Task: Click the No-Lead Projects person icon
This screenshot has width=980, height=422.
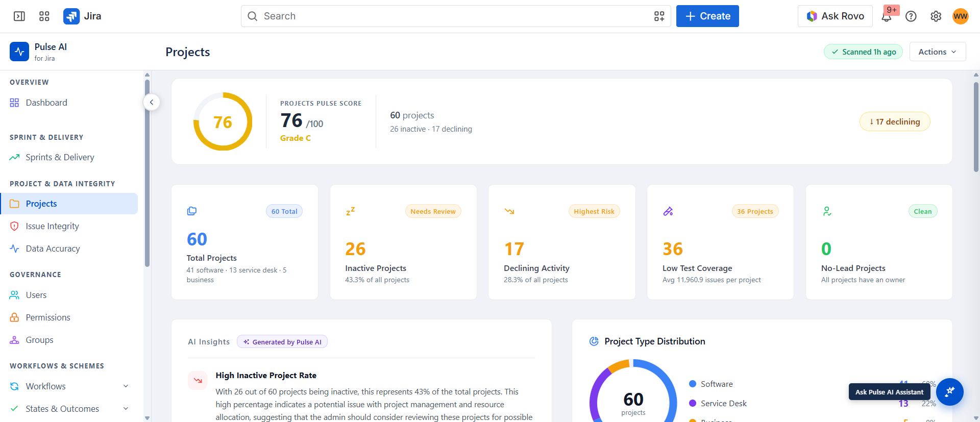Action: click(x=827, y=211)
